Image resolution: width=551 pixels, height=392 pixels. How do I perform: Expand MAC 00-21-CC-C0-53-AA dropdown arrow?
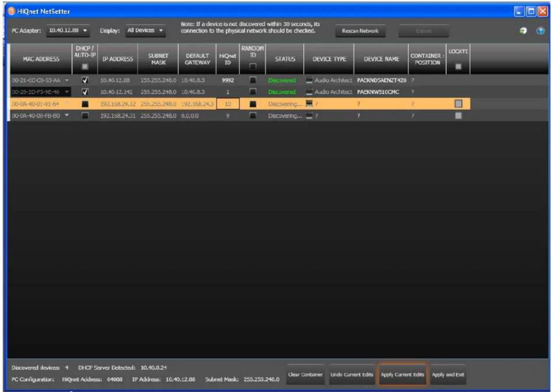pos(66,81)
